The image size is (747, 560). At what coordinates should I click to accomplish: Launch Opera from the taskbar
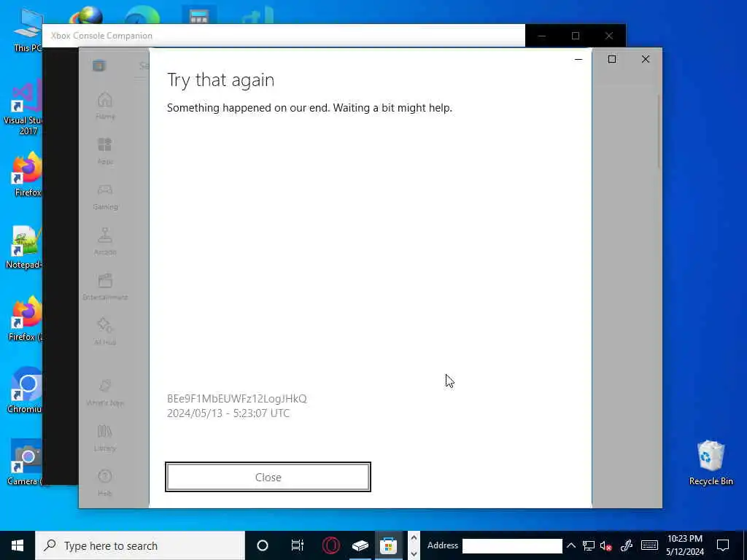click(330, 545)
